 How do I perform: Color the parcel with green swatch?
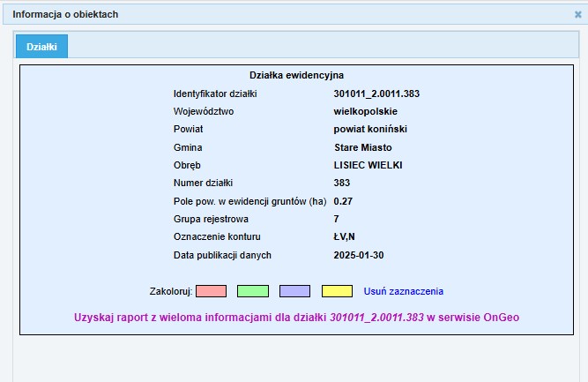point(253,291)
